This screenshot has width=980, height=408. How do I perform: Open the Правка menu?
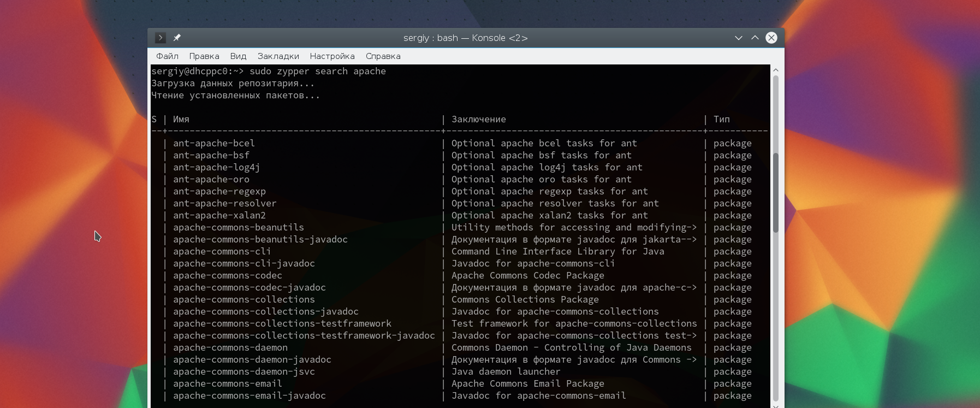click(x=204, y=56)
